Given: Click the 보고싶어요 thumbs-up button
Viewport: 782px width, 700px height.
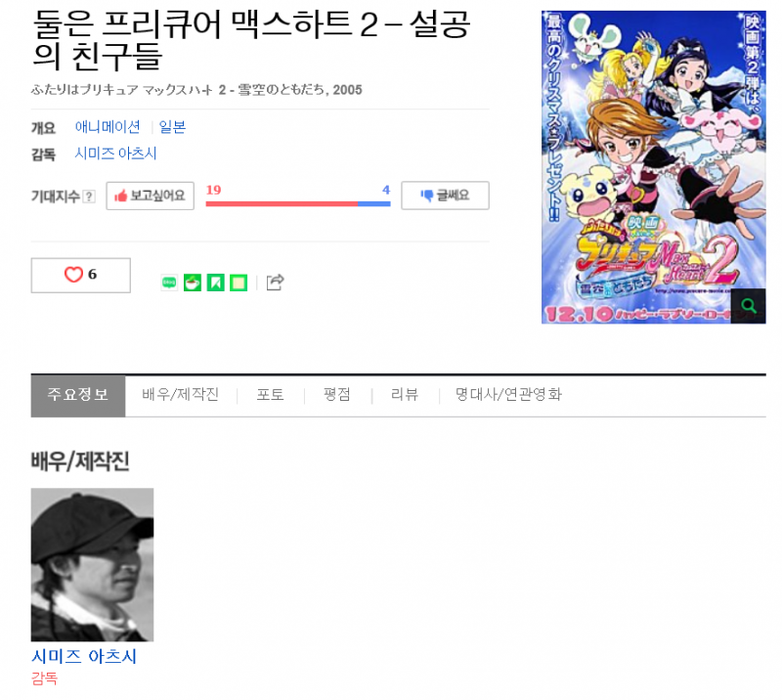Looking at the screenshot, I should (151, 196).
